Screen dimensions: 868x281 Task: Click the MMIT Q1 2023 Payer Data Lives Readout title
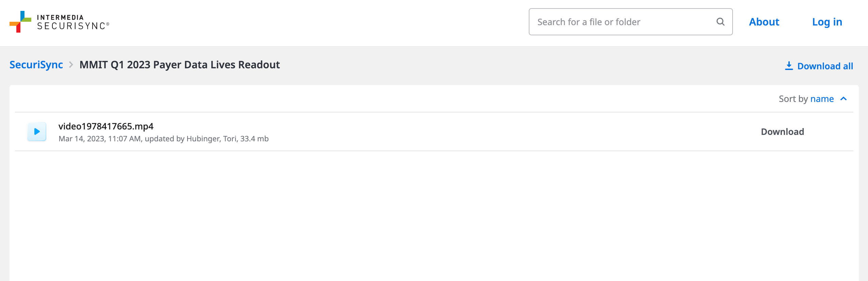pyautogui.click(x=180, y=65)
